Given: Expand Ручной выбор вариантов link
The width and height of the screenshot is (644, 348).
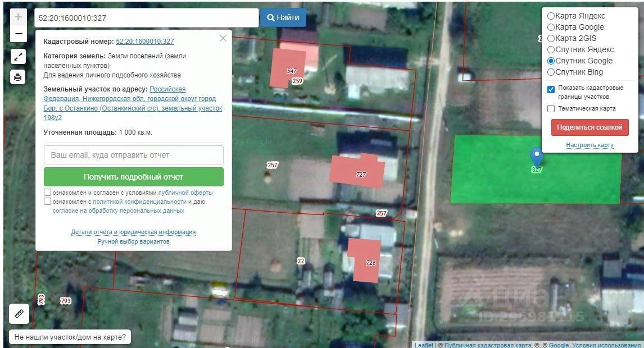Looking at the screenshot, I should click(134, 241).
